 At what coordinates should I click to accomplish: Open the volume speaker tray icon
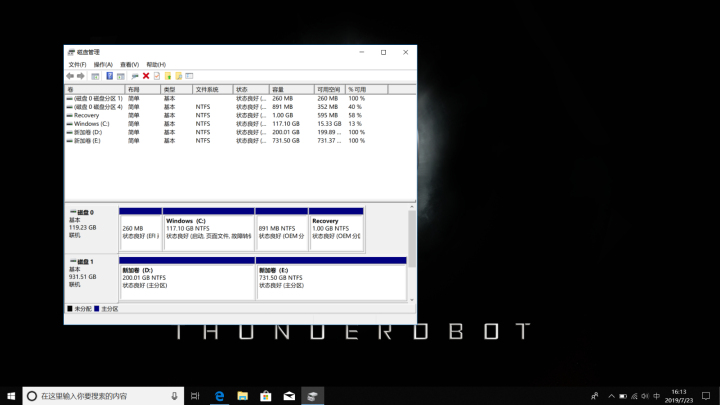tap(645, 396)
